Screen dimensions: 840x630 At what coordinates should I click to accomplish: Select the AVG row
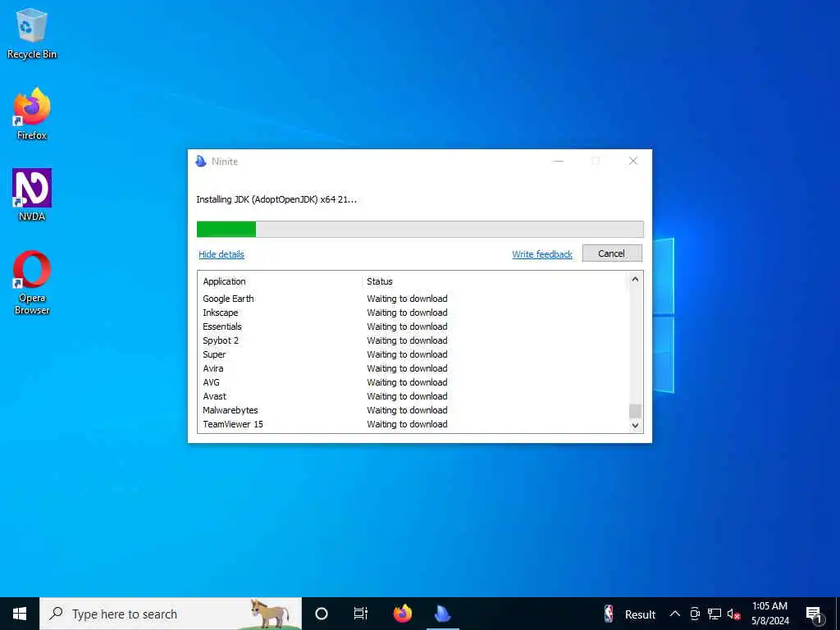click(413, 382)
